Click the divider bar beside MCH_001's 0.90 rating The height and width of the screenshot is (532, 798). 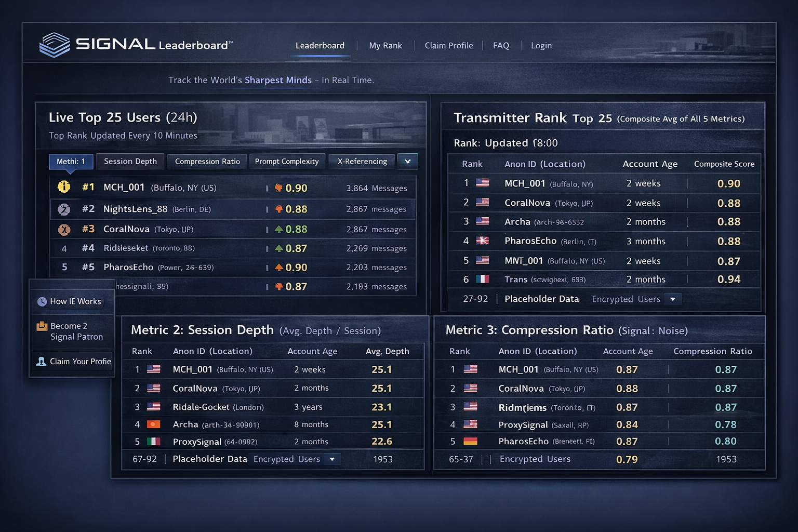[268, 188]
